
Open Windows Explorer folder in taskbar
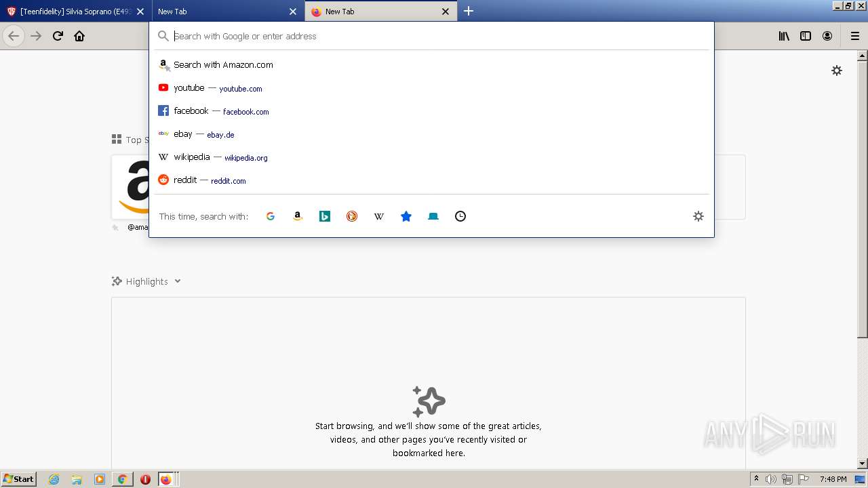click(x=77, y=479)
